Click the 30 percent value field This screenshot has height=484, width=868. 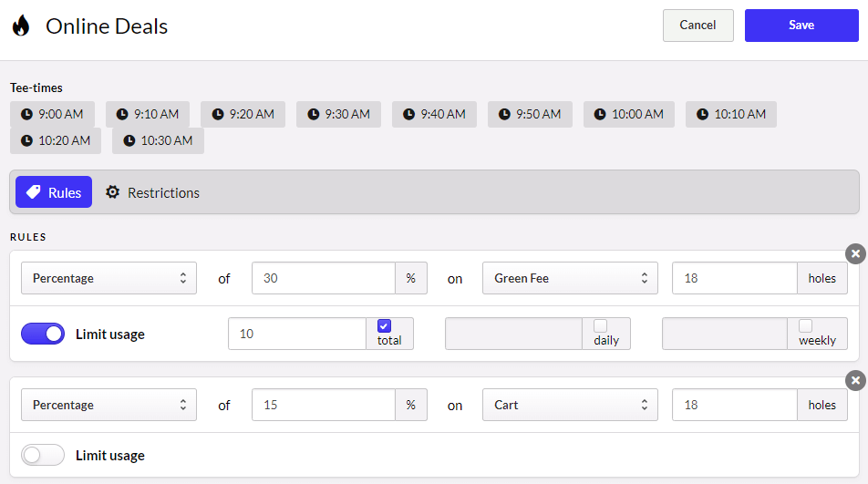pos(323,278)
